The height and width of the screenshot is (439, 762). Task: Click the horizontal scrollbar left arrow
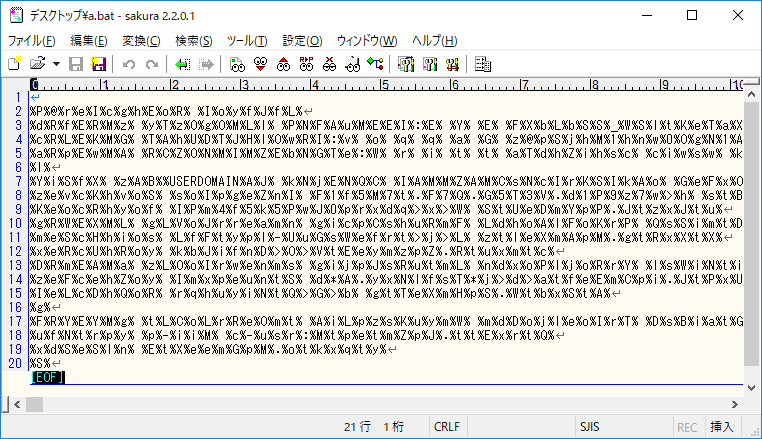click(x=17, y=404)
